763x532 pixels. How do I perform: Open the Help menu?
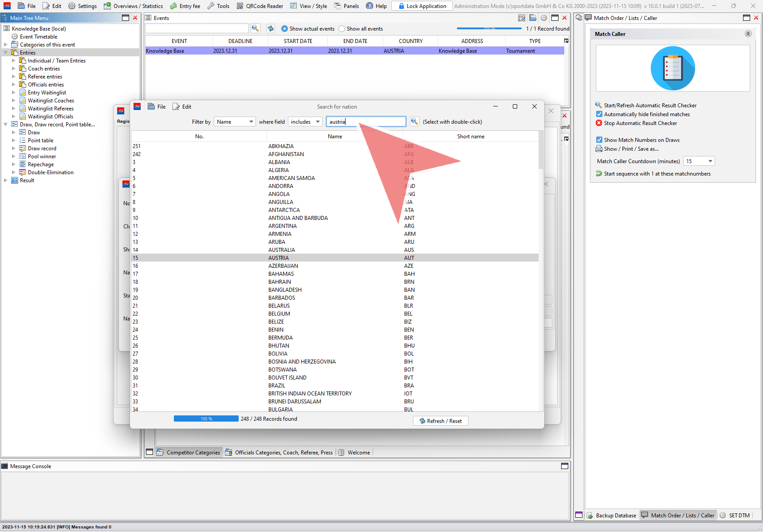click(x=376, y=6)
